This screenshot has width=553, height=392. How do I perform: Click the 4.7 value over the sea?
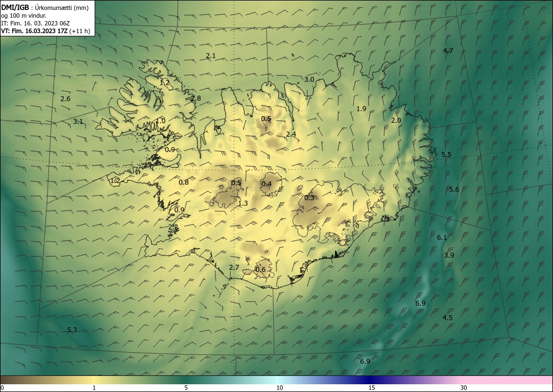click(x=448, y=50)
